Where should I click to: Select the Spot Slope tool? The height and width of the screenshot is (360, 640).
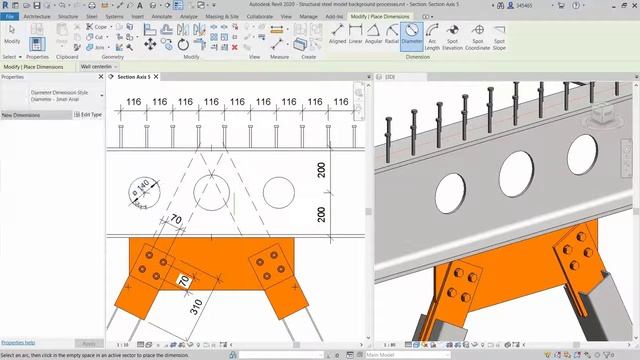click(x=499, y=37)
